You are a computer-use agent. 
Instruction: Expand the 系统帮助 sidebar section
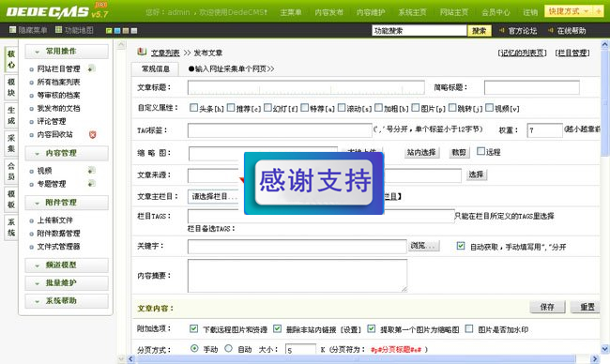67,301
